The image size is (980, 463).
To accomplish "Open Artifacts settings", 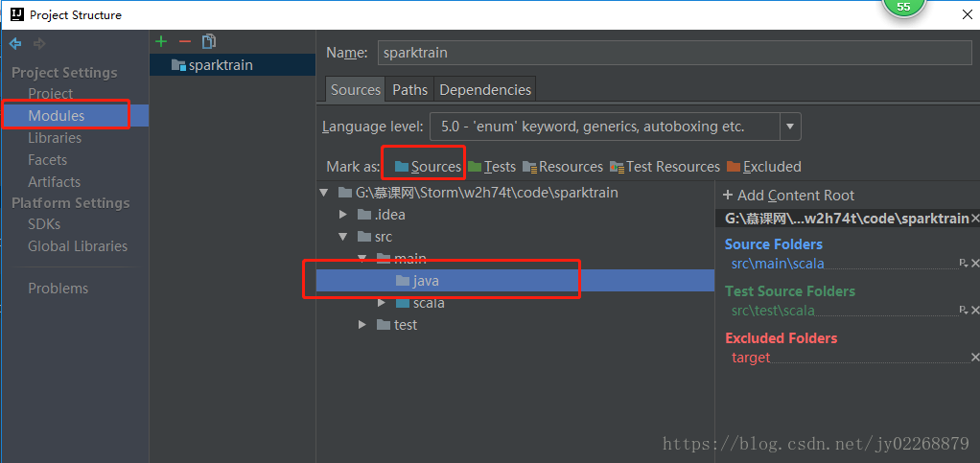I will tap(55, 182).
